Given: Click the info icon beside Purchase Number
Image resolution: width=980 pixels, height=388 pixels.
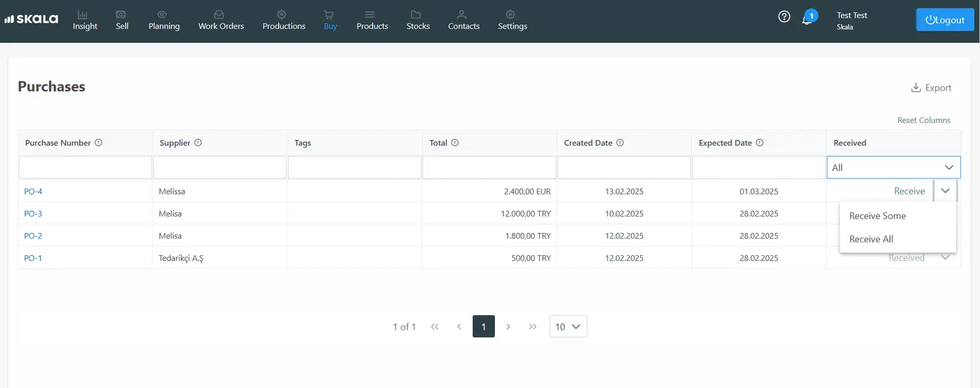Looking at the screenshot, I should [x=99, y=143].
